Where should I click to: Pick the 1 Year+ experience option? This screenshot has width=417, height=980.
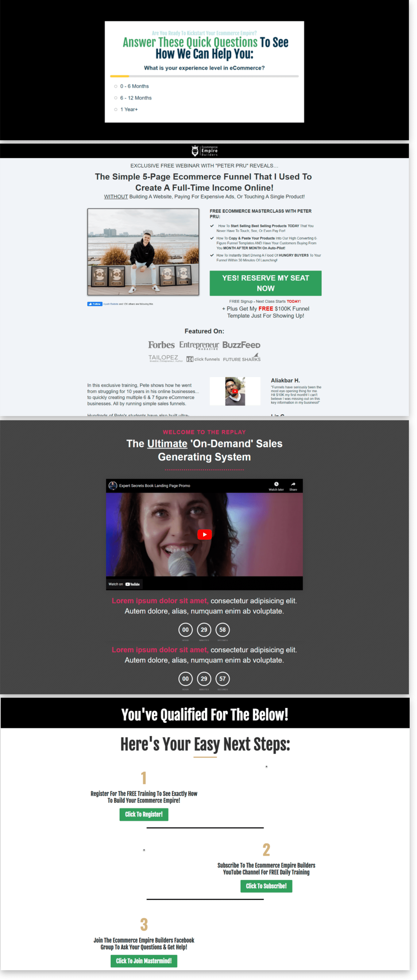click(x=116, y=110)
